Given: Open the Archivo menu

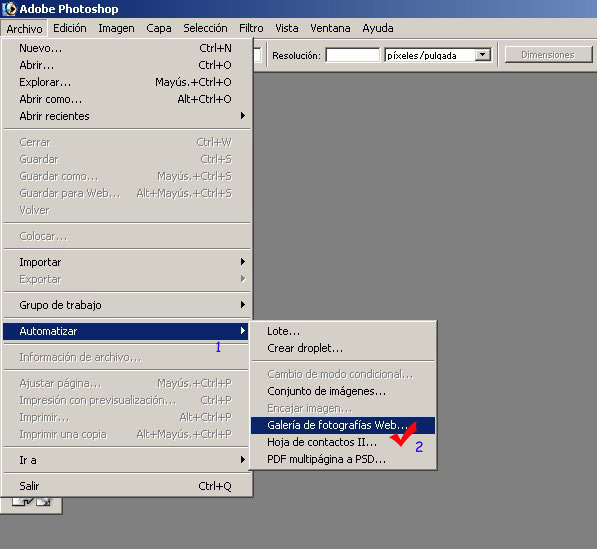Looking at the screenshot, I should coord(24,29).
